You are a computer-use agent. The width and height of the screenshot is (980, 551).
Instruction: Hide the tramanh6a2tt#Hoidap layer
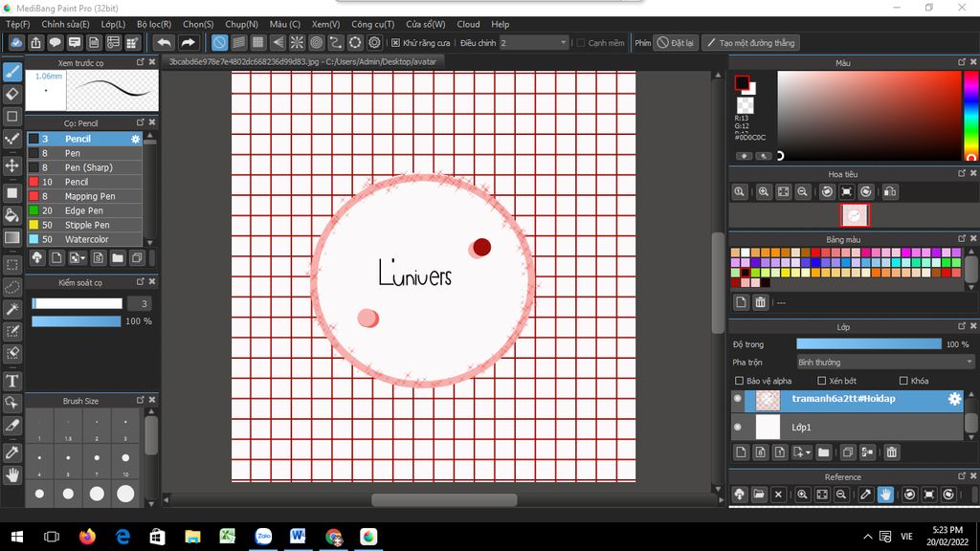(738, 399)
